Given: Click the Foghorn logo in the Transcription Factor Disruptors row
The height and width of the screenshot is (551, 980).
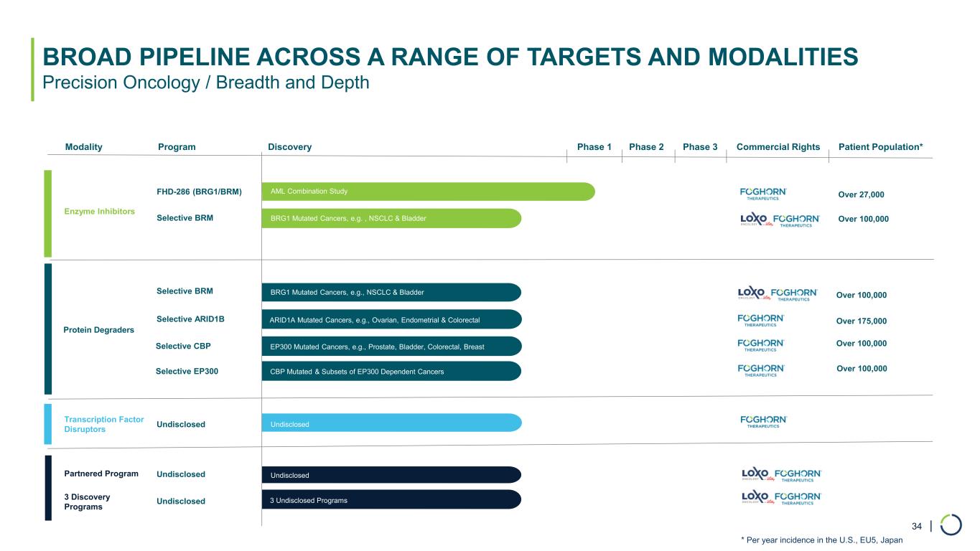Looking at the screenshot, I should pos(764,422).
